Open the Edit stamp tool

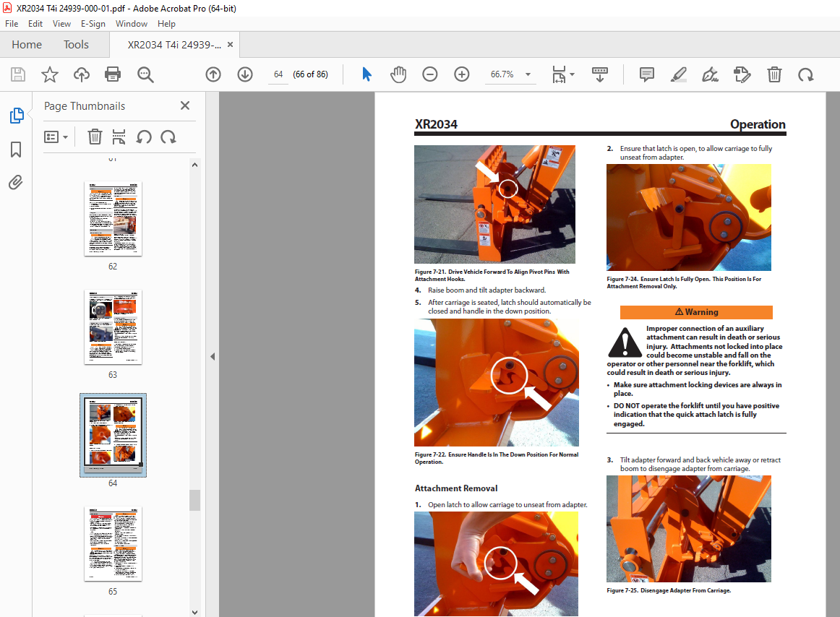tap(742, 74)
